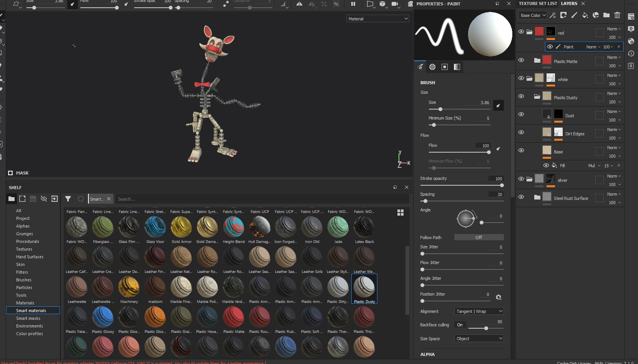
Task: Click the hide-list icon in Shelf toolbar
Action: [x=44, y=199]
